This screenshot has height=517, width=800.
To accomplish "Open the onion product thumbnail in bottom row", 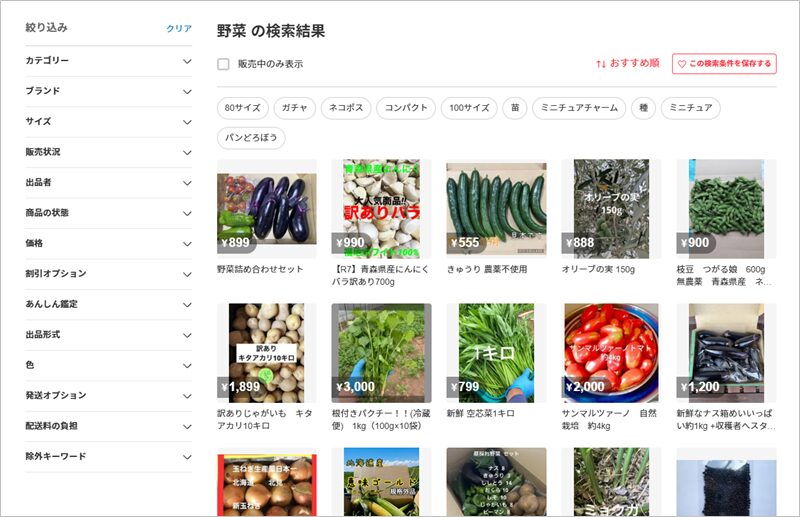I will coord(267,482).
